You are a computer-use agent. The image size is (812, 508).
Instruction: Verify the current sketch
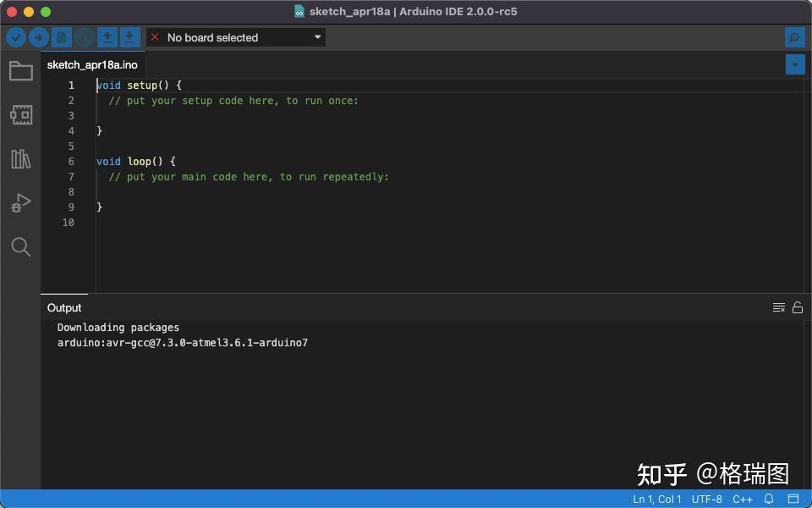click(16, 37)
